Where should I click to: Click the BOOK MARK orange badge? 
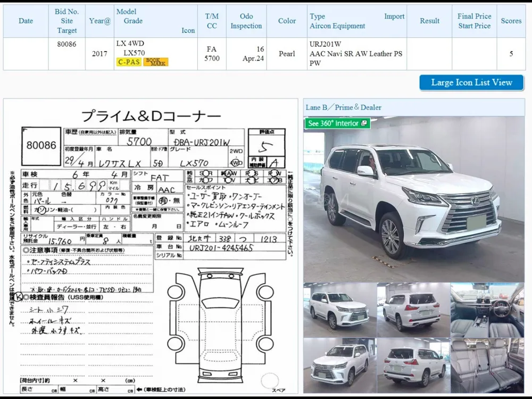156,62
